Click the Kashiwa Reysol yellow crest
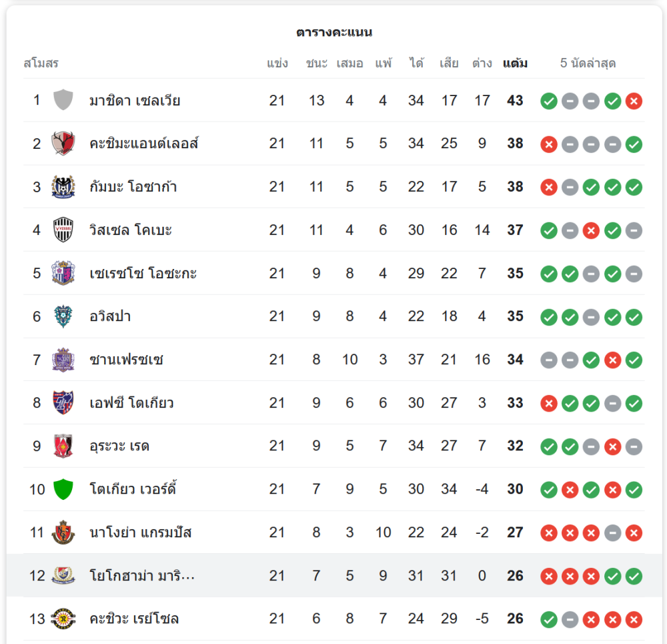Image resolution: width=667 pixels, height=644 pixels. point(63,619)
